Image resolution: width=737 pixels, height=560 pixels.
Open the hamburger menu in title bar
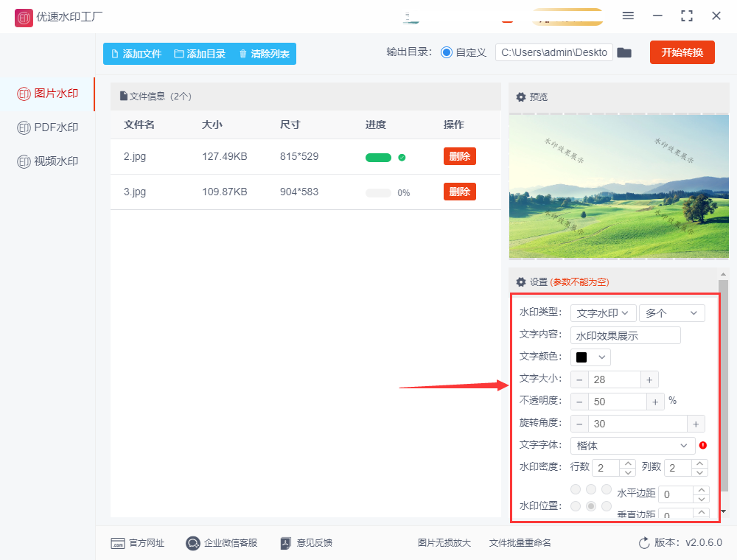click(x=628, y=16)
